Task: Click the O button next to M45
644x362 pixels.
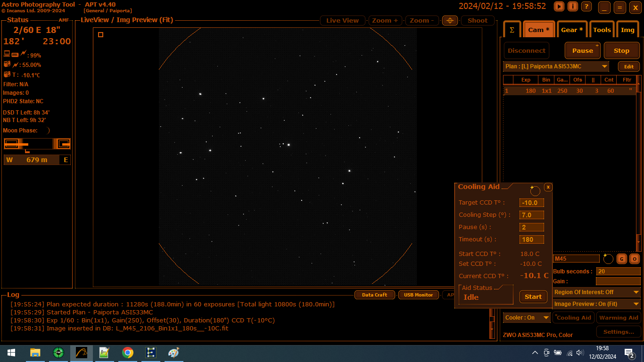Action: 635,259
